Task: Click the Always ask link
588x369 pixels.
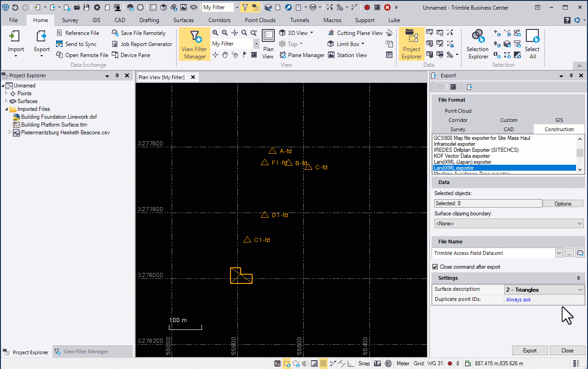Action: coord(518,300)
